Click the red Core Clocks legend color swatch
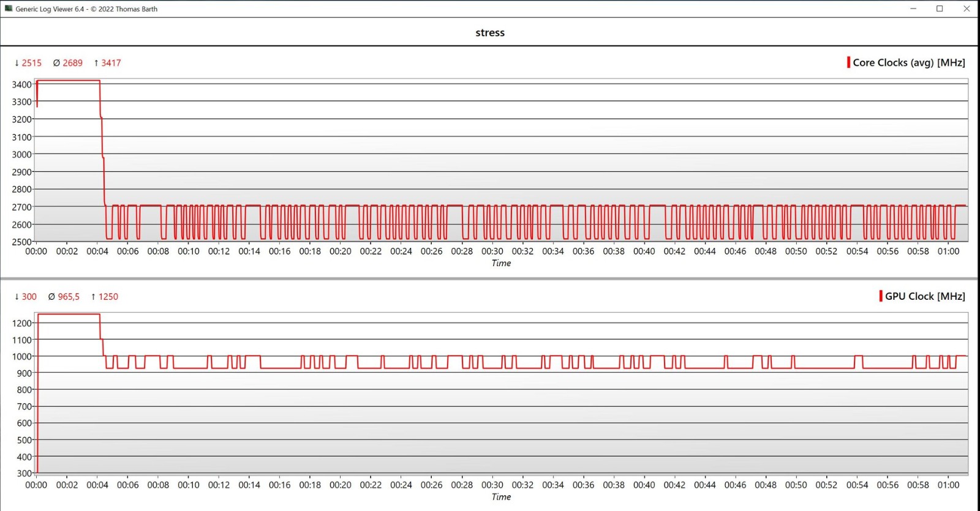This screenshot has height=511, width=980. tap(848, 62)
